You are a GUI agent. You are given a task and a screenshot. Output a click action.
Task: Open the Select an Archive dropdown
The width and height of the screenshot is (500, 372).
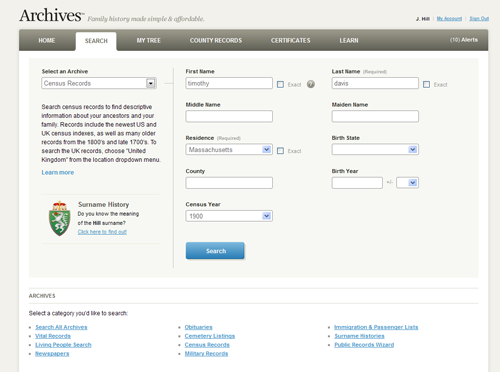99,83
